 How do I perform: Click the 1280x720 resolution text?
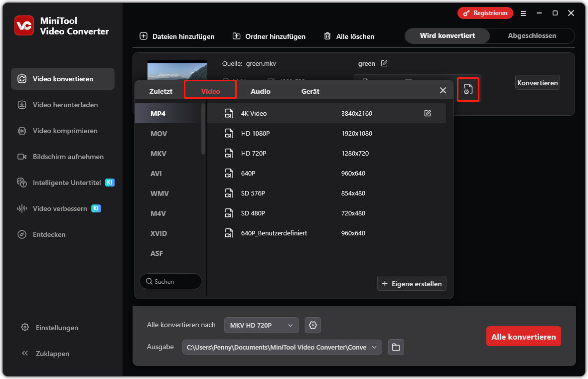355,153
